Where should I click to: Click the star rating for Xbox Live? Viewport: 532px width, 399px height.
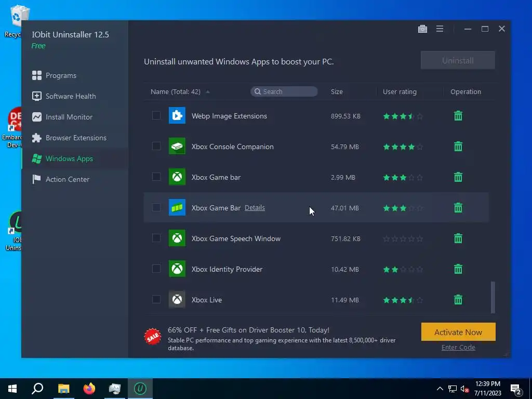(403, 300)
